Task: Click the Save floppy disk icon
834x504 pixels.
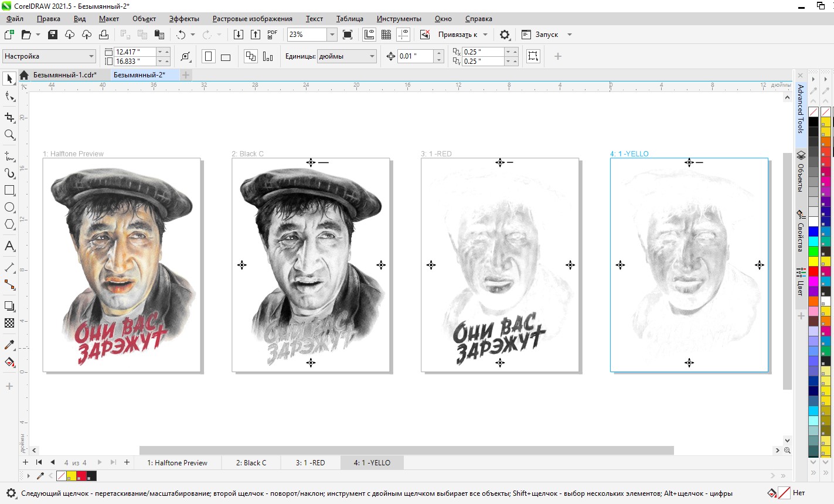Action: pyautogui.click(x=53, y=35)
